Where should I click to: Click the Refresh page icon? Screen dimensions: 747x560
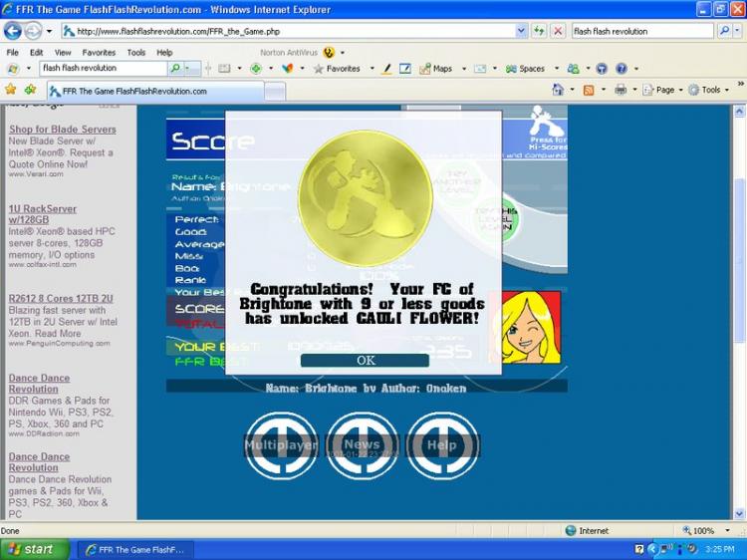click(x=539, y=31)
